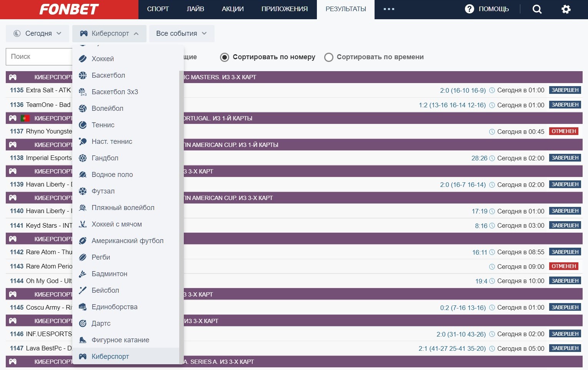Click the rugby ball icon
The width and height of the screenshot is (588, 370).
point(83,257)
